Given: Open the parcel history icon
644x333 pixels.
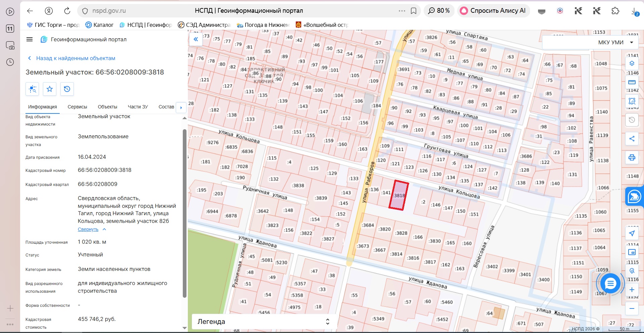Looking at the screenshot, I should (67, 89).
